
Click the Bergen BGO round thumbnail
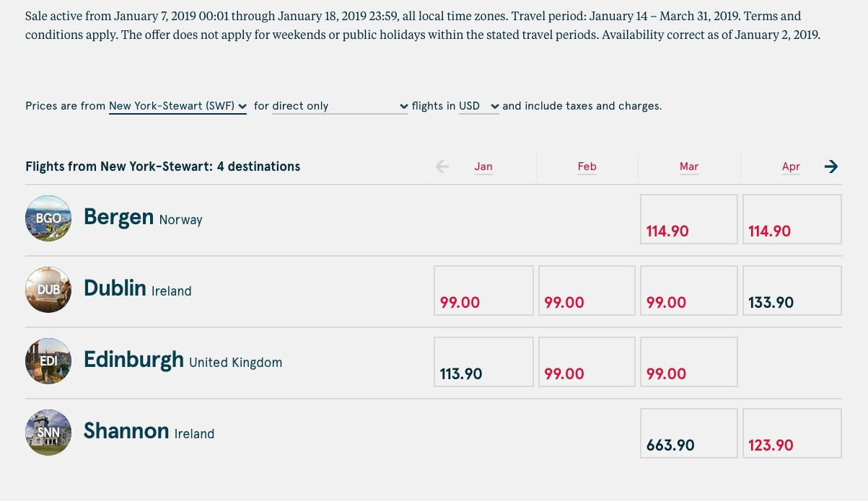click(48, 218)
